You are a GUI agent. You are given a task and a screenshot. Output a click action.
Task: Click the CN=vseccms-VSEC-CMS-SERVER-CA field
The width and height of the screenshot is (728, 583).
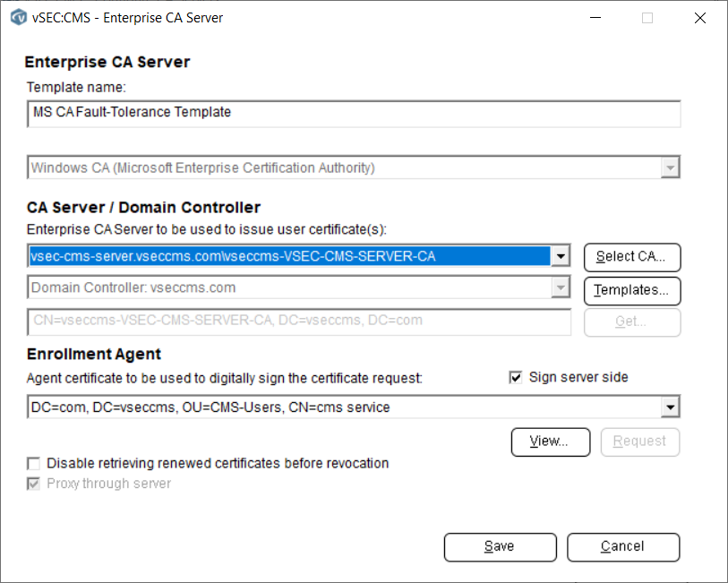[x=295, y=322]
